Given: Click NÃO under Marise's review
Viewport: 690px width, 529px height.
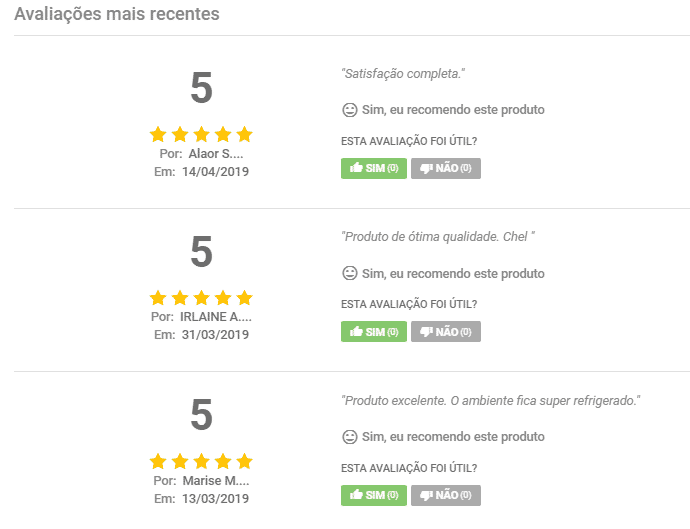Looking at the screenshot, I should (446, 495).
